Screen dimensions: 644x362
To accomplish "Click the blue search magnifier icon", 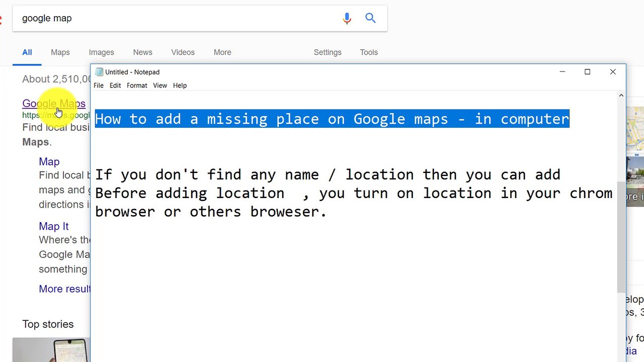I will (x=371, y=18).
